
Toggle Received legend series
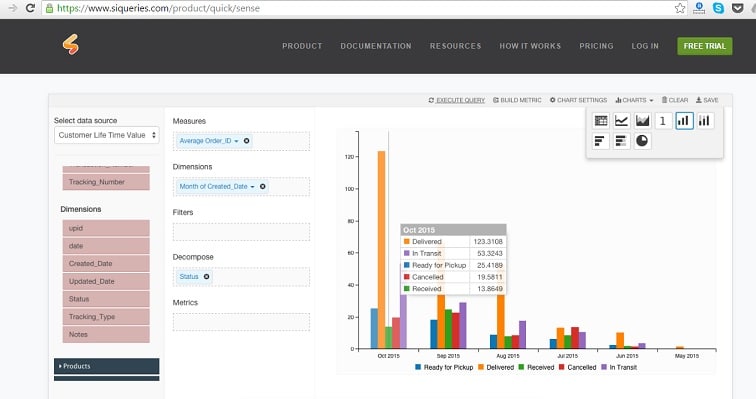[x=536, y=367]
